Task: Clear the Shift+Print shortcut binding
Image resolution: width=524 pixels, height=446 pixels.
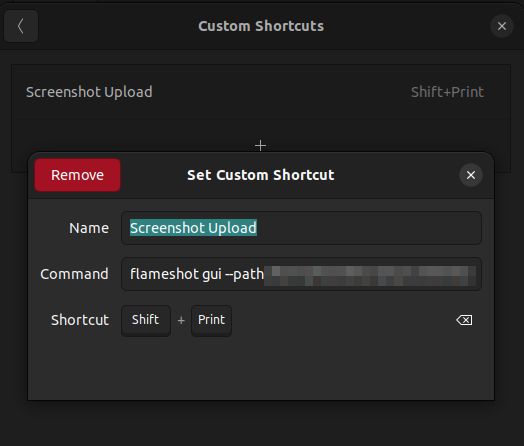Action: coord(464,320)
